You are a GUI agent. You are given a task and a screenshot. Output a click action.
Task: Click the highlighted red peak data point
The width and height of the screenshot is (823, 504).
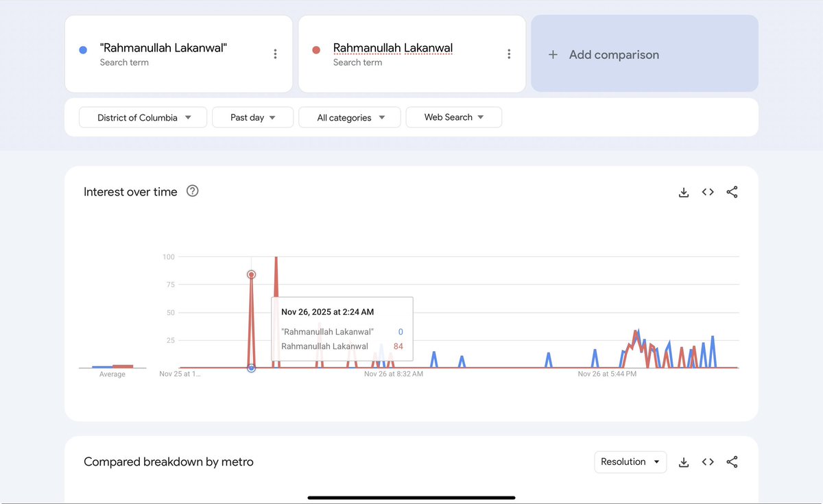tap(250, 274)
